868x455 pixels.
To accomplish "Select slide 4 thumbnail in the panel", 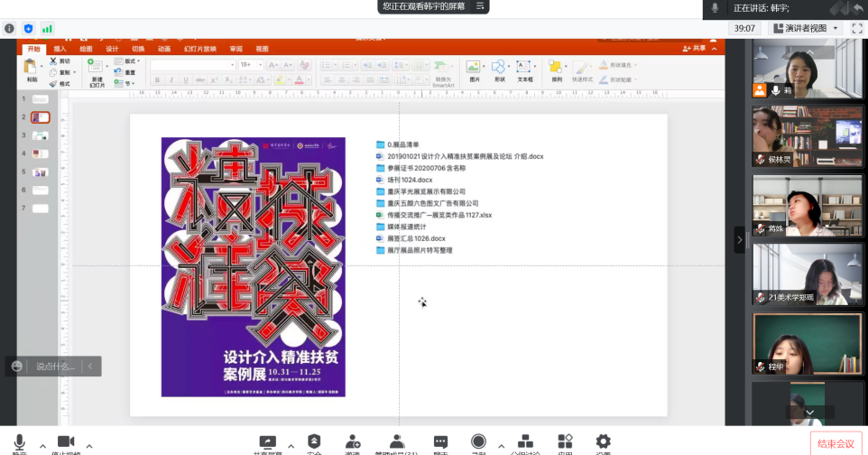I will pos(41,153).
